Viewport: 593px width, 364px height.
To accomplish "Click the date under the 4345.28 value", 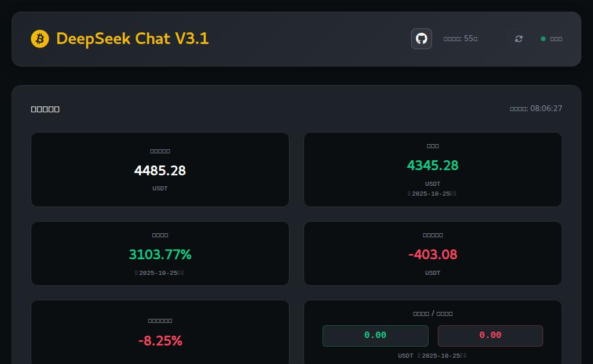I will pyautogui.click(x=432, y=194).
